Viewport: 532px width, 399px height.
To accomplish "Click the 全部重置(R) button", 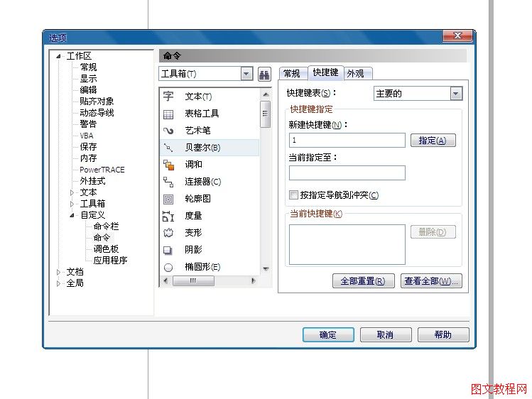I will click(364, 281).
